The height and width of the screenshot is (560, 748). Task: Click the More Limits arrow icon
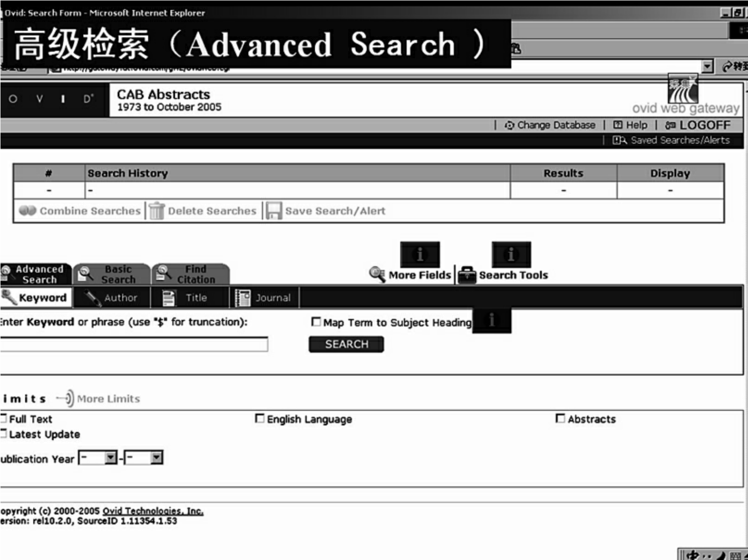pos(65,398)
